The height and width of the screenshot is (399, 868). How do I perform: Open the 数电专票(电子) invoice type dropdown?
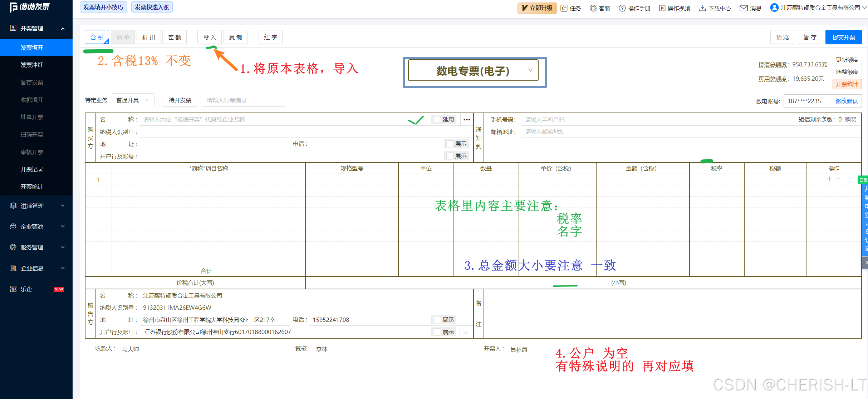click(473, 71)
